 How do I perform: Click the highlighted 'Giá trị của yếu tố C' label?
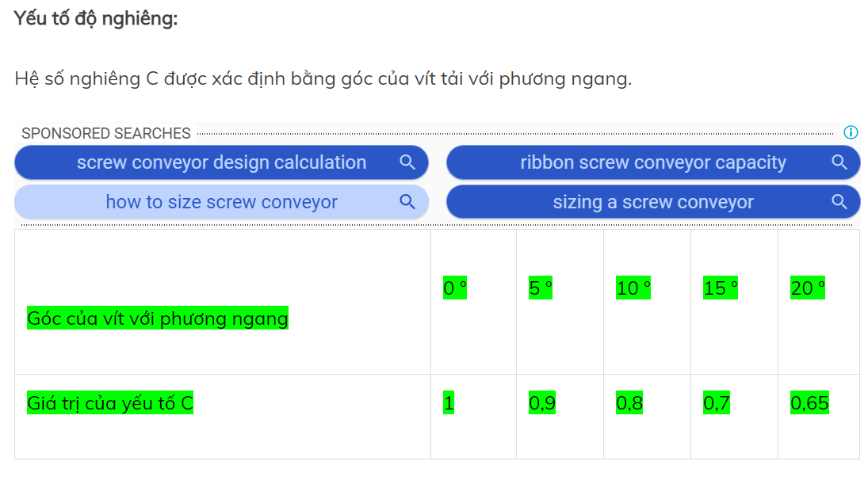(x=111, y=402)
